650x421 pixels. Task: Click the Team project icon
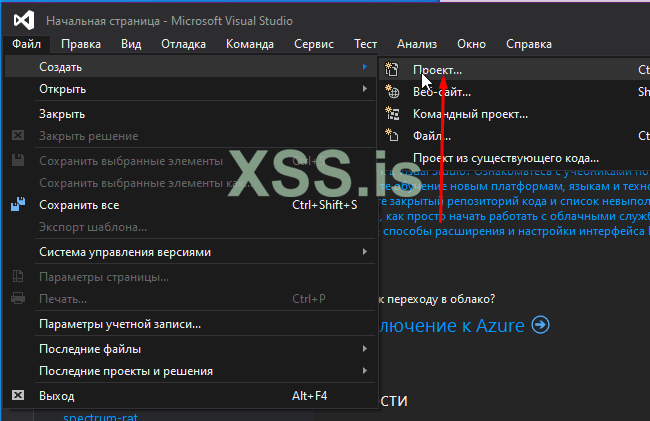[x=392, y=113]
